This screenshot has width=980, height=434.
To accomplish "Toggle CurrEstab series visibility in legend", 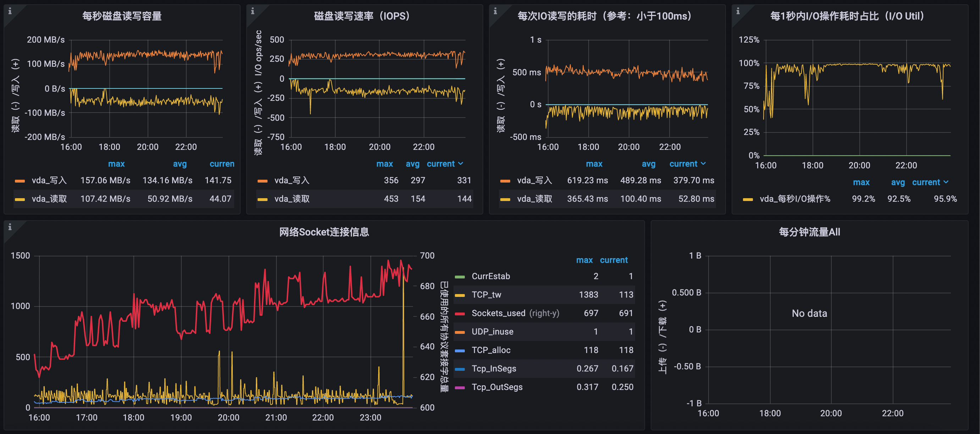I will point(490,276).
